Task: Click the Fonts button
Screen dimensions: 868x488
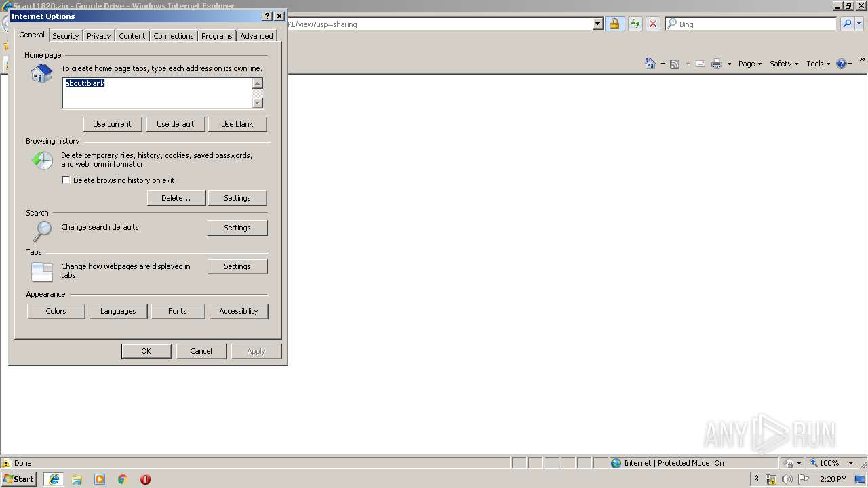Action: (x=178, y=311)
